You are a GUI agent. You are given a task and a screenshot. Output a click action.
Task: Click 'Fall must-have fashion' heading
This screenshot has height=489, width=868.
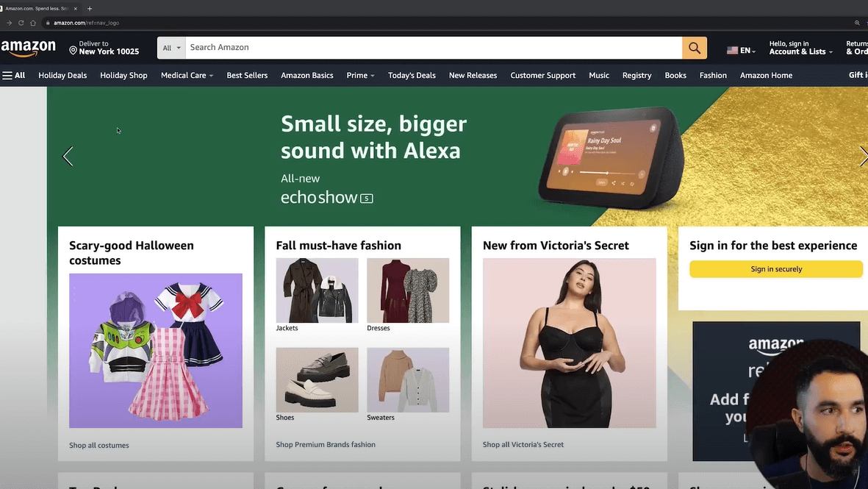click(x=338, y=246)
